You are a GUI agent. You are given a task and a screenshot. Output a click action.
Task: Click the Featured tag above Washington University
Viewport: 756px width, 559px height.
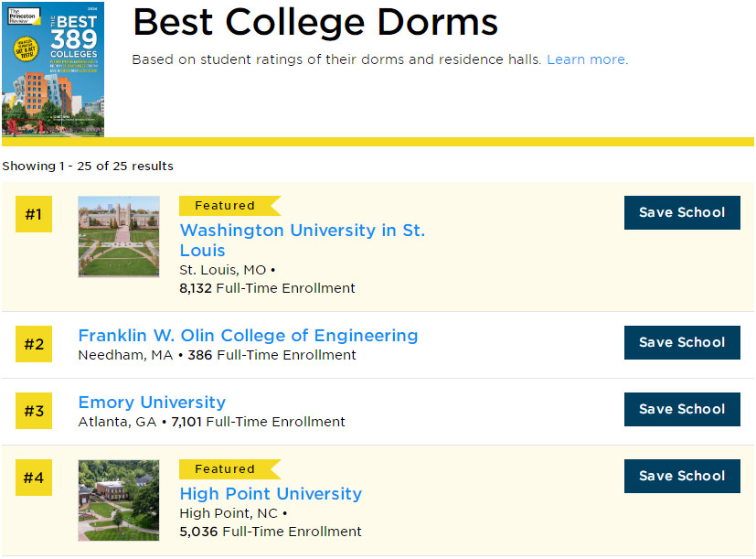pyautogui.click(x=225, y=206)
